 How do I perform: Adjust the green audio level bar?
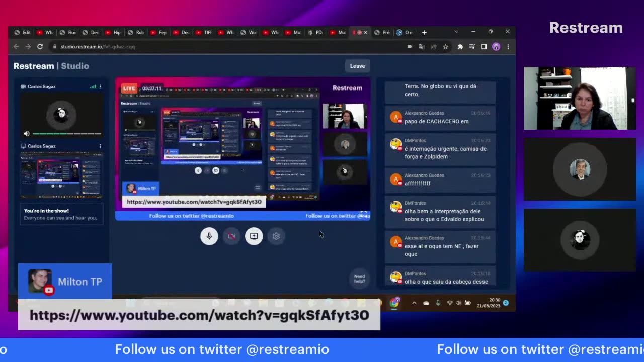click(x=67, y=134)
